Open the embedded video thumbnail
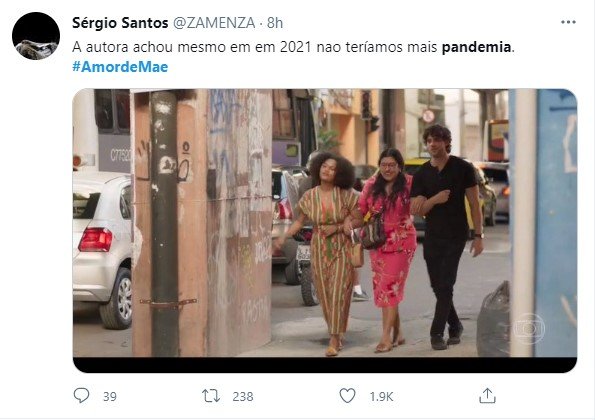 (325, 231)
